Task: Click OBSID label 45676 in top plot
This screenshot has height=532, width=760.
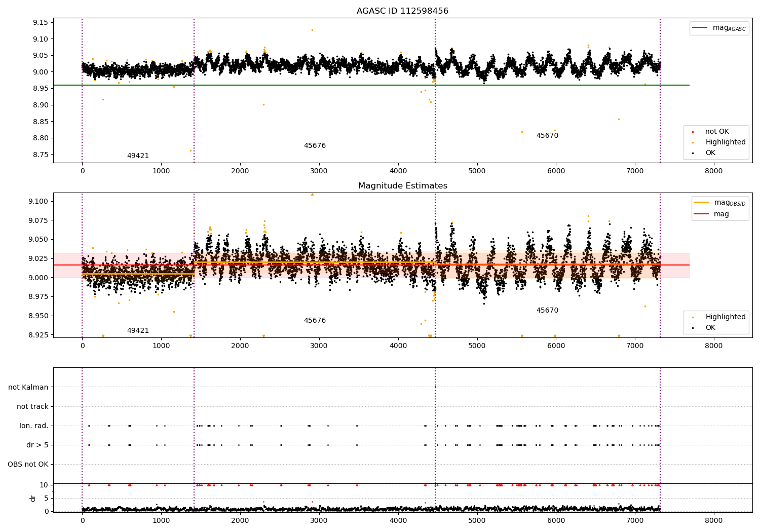Action: (x=315, y=146)
